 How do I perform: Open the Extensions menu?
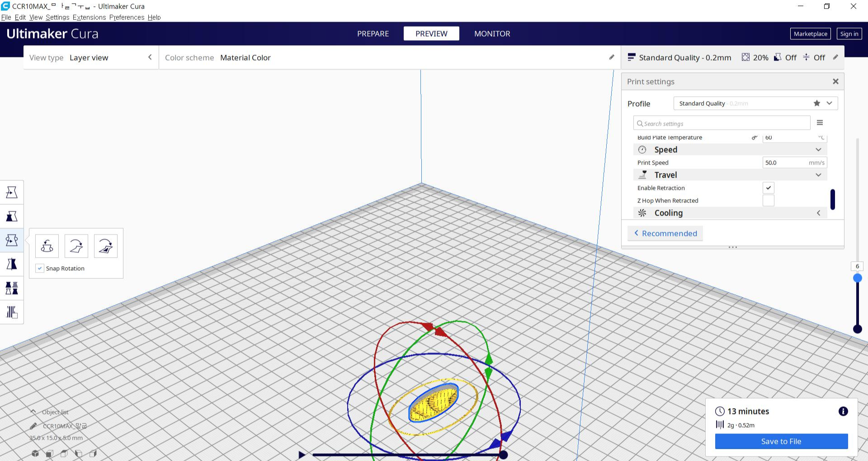[89, 17]
